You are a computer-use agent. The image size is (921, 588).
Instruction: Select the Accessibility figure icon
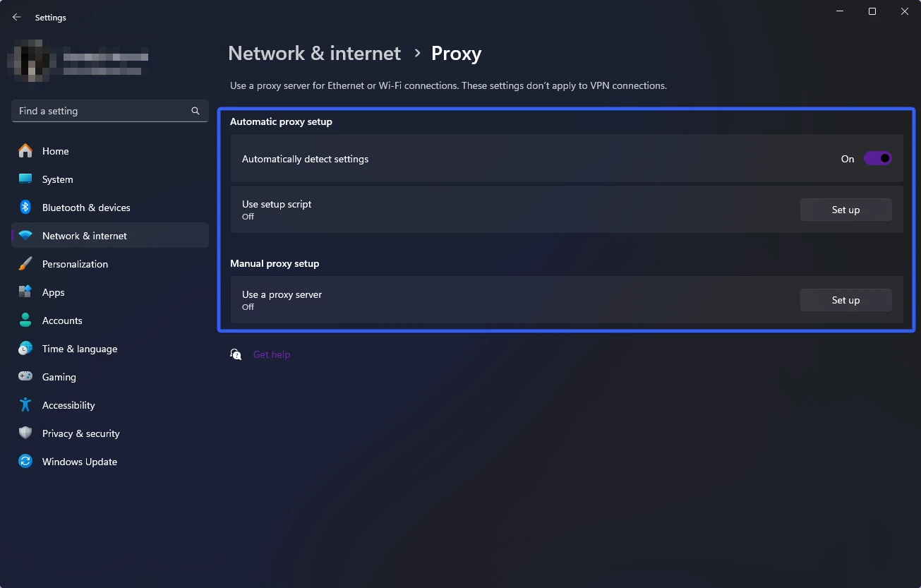coord(25,405)
